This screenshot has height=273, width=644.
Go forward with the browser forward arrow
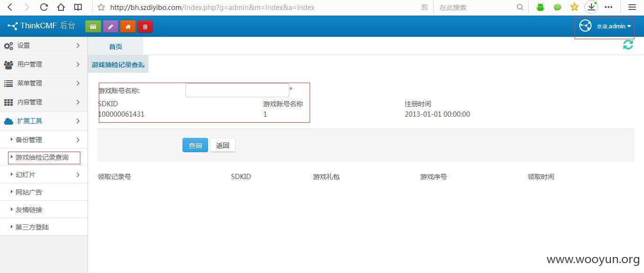tap(26, 7)
